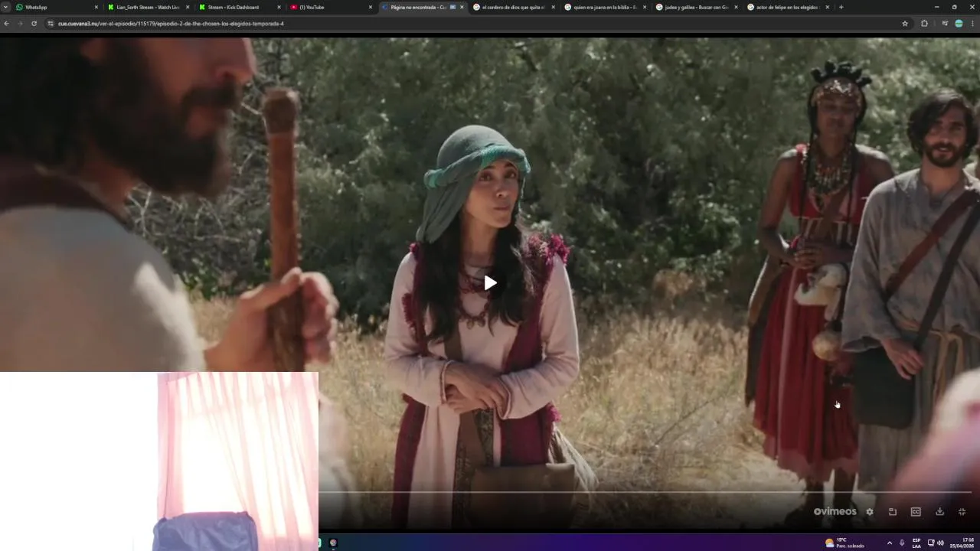Open the Chrome three-dot menu
980x551 pixels.
coord(972,24)
